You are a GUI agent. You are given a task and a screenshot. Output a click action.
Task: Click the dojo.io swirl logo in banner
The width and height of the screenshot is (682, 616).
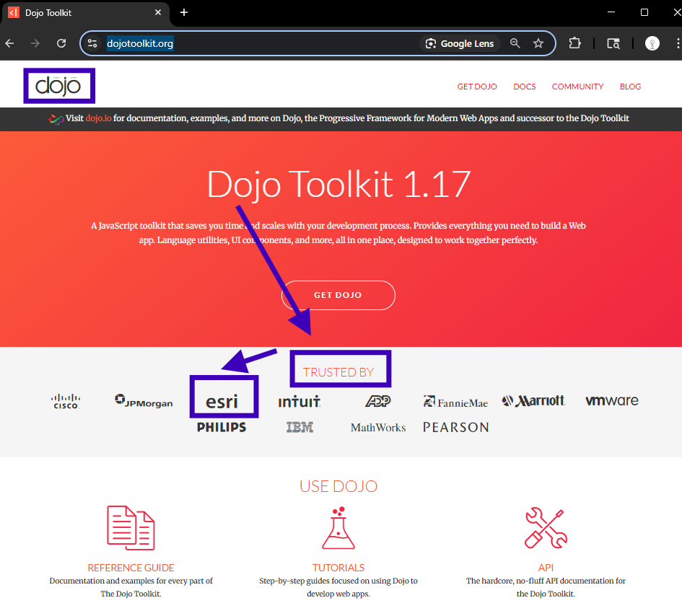pos(56,119)
